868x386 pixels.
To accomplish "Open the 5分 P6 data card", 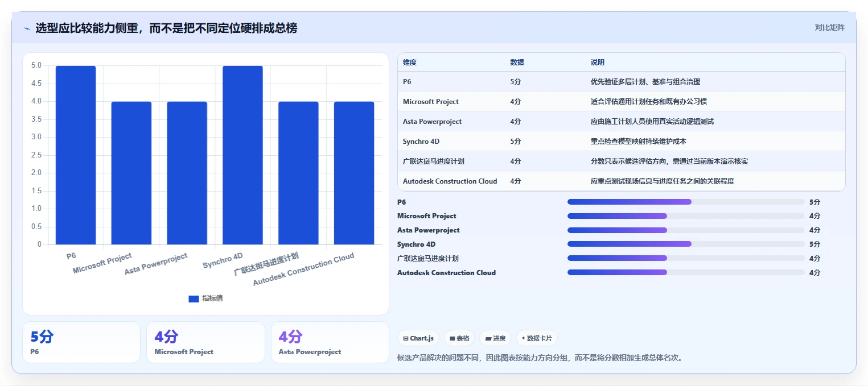I will [81, 342].
